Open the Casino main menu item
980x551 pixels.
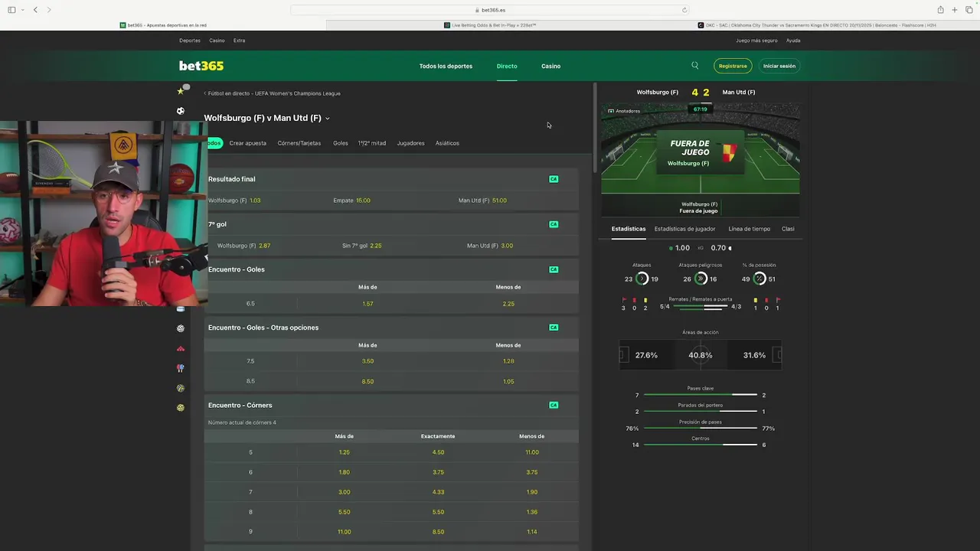click(x=551, y=66)
